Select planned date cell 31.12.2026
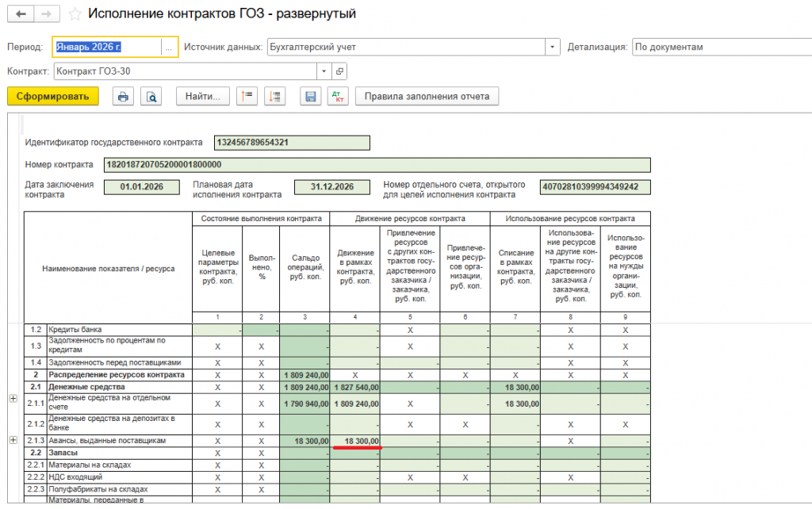This screenshot has width=812, height=509. coord(332,187)
